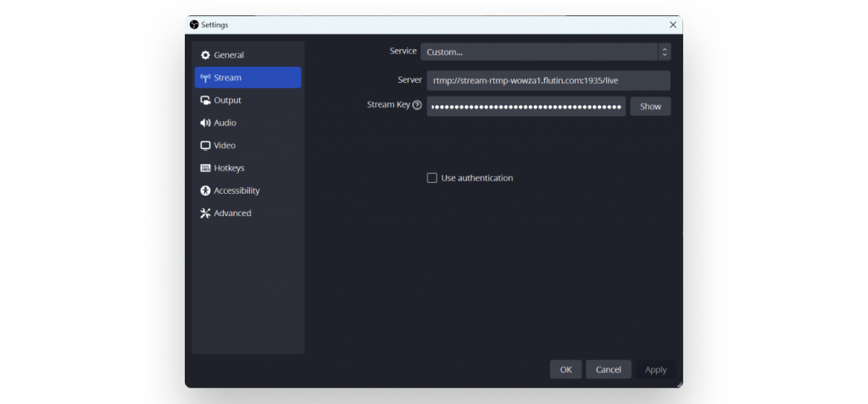Image resolution: width=868 pixels, height=404 pixels.
Task: Click the Settings window title text
Action: 214,25
